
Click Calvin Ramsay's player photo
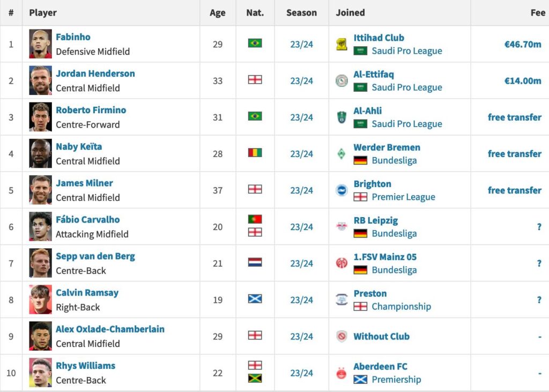click(41, 300)
